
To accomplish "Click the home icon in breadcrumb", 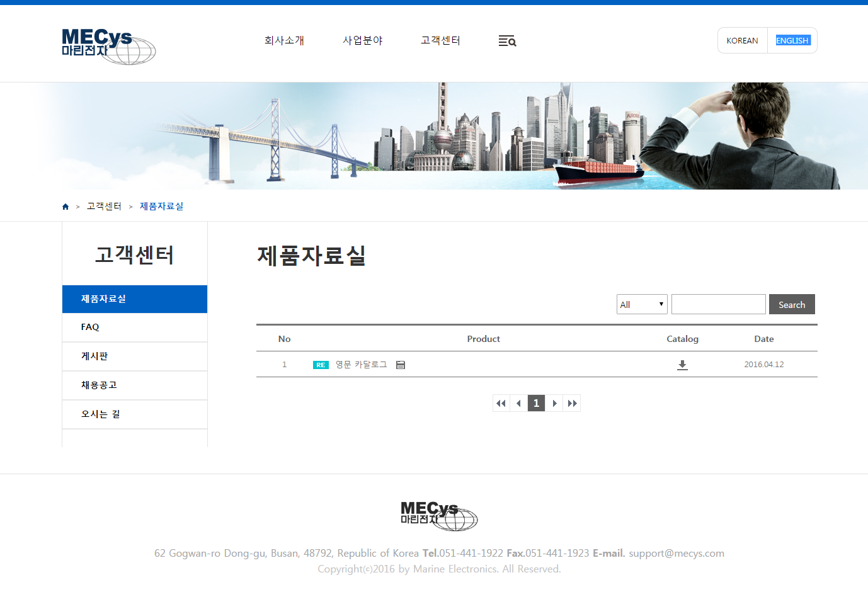I will tap(66, 207).
